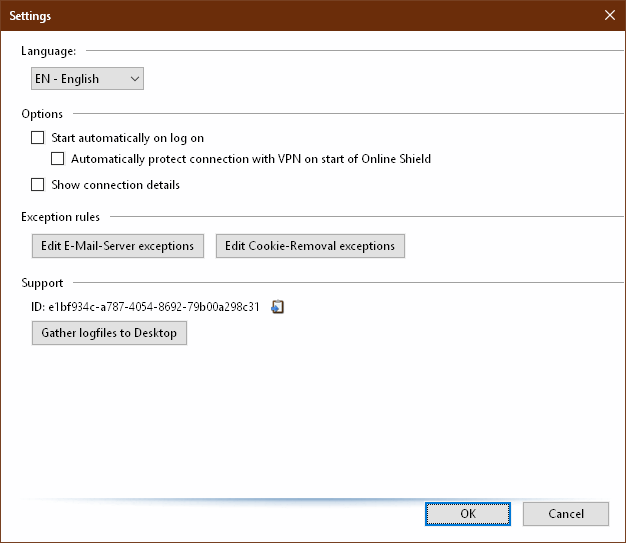626x543 pixels.
Task: Click the Options section heading
Action: tap(42, 114)
